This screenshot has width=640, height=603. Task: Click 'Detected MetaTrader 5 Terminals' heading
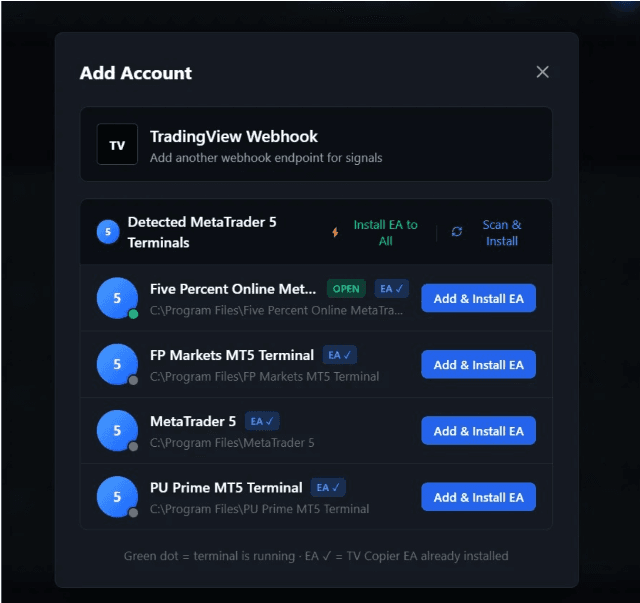click(202, 232)
